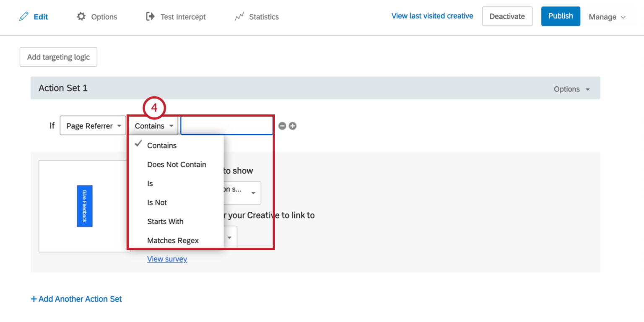Open Statistics via the chart icon
The height and width of the screenshot is (322, 644).
tap(239, 16)
